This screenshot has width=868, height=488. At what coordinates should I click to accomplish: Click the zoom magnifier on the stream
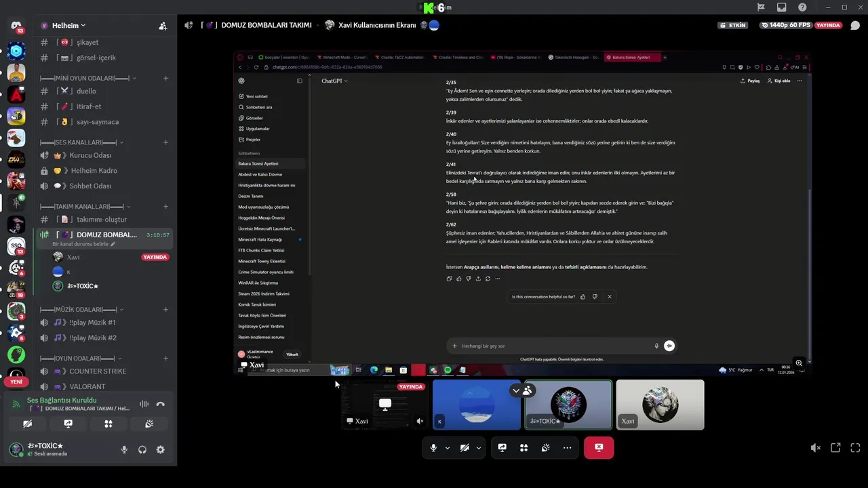tap(800, 363)
